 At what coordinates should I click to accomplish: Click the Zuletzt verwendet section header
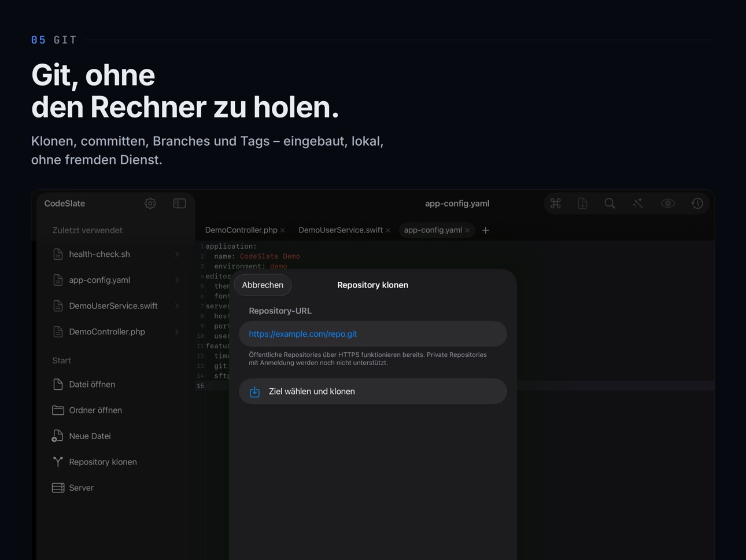87,230
